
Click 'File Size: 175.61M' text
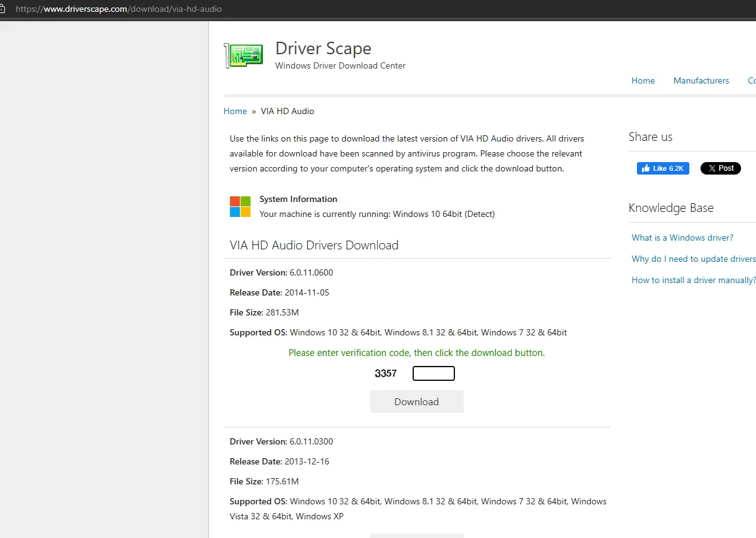[x=264, y=481]
